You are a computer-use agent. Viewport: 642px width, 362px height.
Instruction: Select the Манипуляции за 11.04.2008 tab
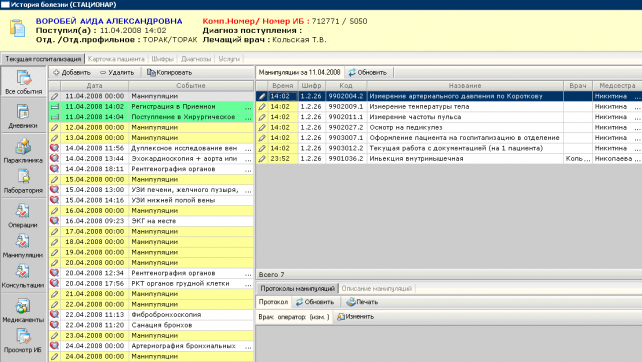click(300, 72)
